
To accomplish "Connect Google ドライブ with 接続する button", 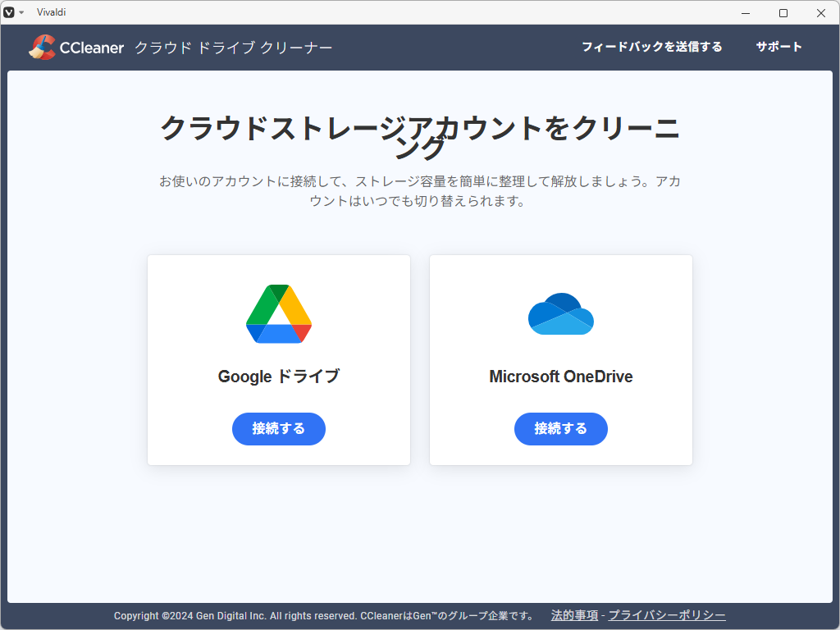I will (279, 428).
